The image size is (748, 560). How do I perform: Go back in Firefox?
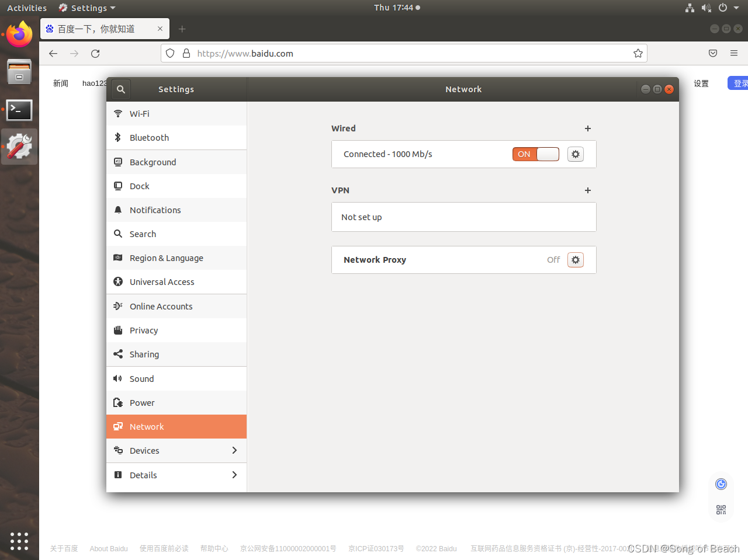pos(53,53)
